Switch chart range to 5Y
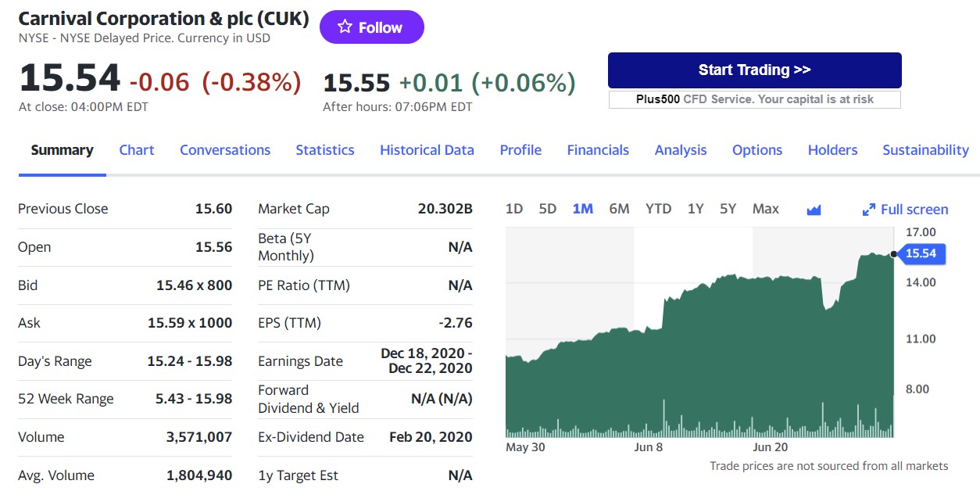This screenshot has height=502, width=980. [x=728, y=209]
